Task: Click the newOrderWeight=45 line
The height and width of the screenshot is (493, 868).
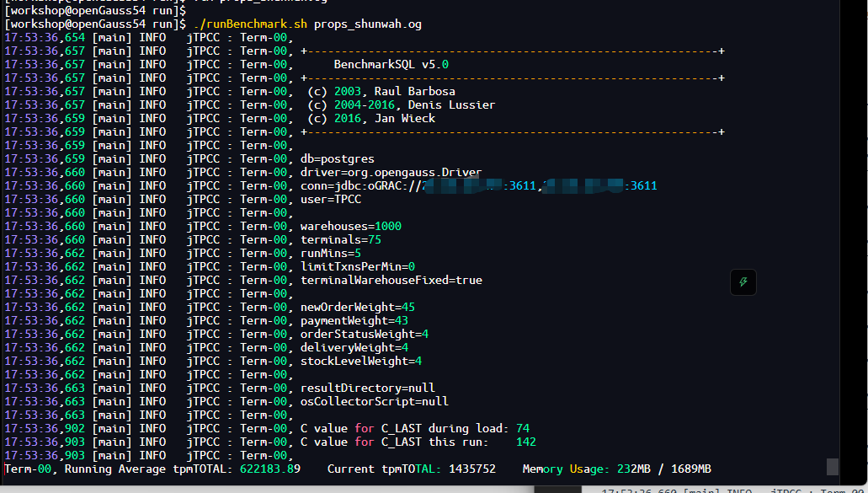Action: pyautogui.click(x=358, y=307)
